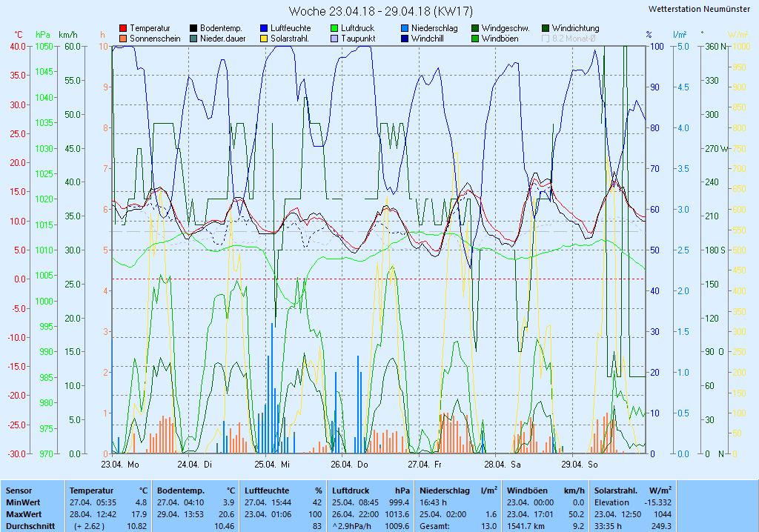Click the Luftdruck table column header
The image size is (759, 532).
coord(351,491)
